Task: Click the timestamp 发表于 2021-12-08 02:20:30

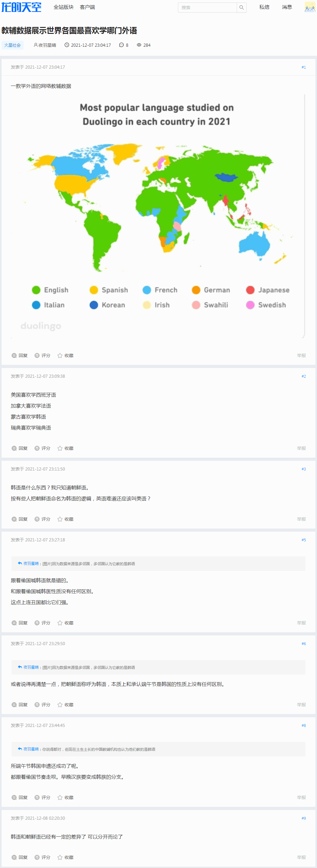Action: pyautogui.click(x=38, y=818)
